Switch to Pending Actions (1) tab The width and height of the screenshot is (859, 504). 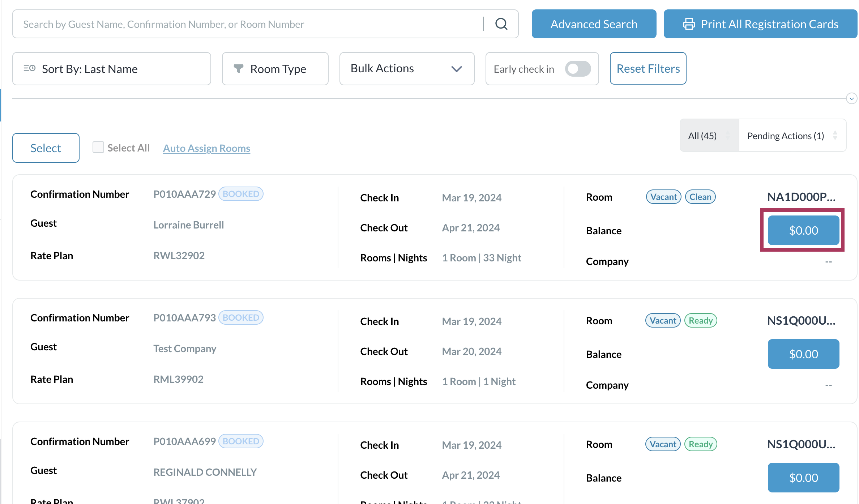point(785,136)
